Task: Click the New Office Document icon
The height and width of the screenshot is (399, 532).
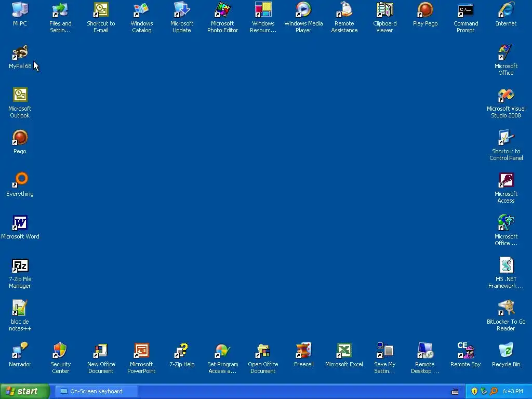Action: pyautogui.click(x=101, y=351)
